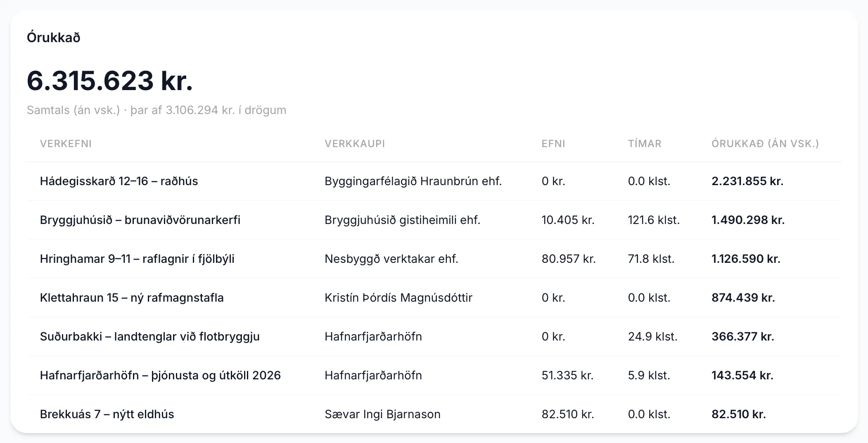Select unbilled amount 366.377 kr.
Screen dimensions: 868x443
pos(743,336)
